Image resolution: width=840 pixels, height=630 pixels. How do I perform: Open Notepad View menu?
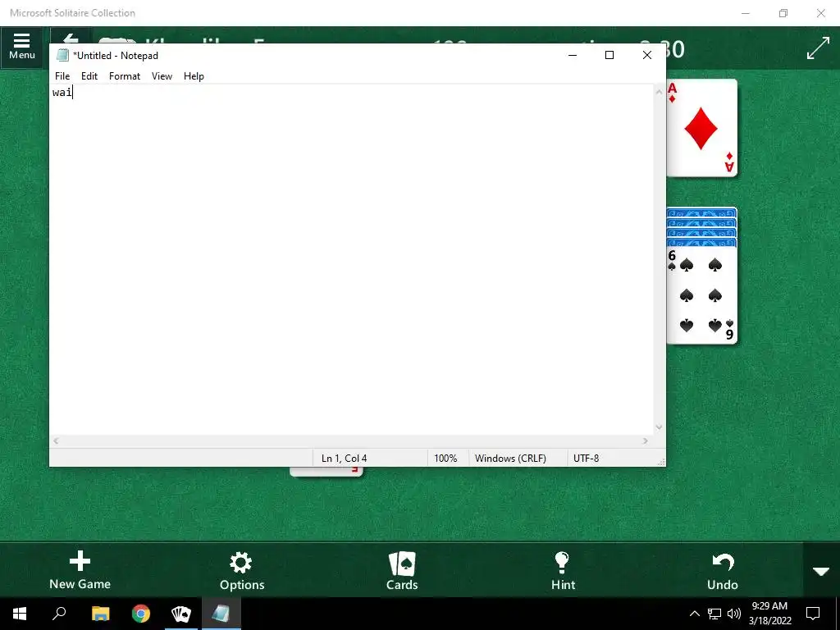[x=162, y=76]
